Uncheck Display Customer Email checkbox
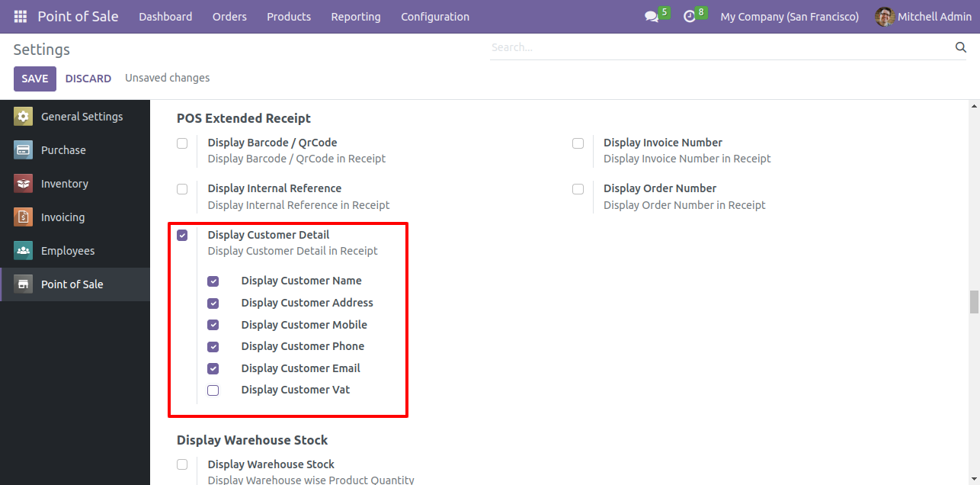The image size is (980, 485). pos(213,369)
